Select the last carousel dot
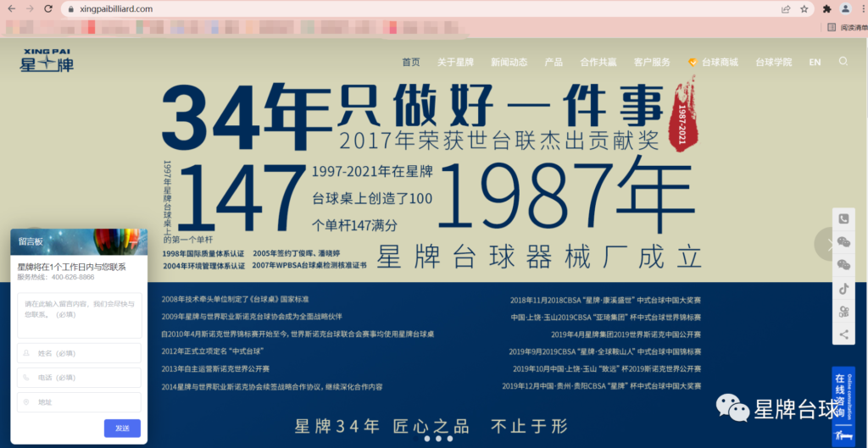Image resolution: width=868 pixels, height=448 pixels. click(x=450, y=439)
